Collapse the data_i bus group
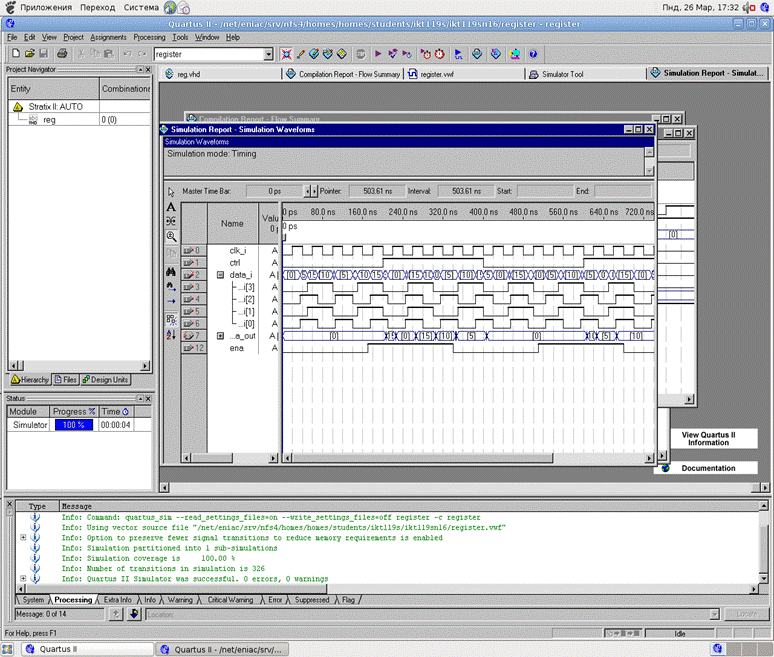Screen dimensions: 774x657 coord(221,275)
